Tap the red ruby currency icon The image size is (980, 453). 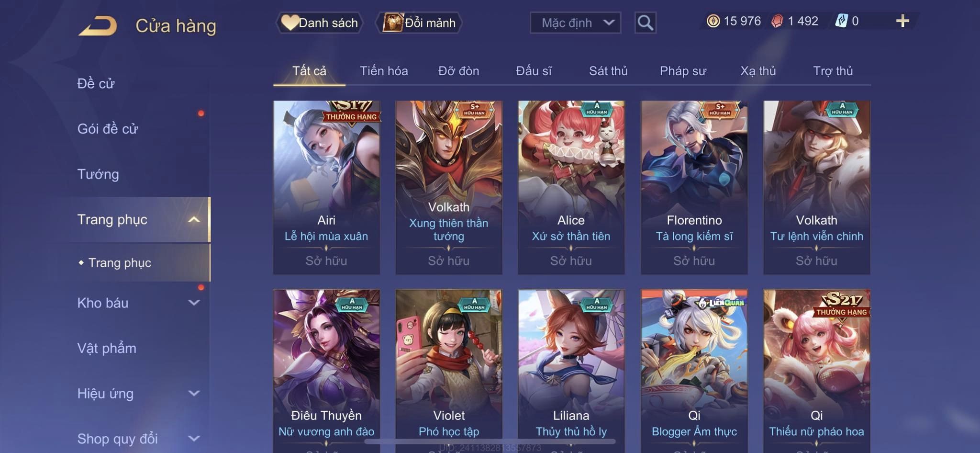tap(777, 21)
